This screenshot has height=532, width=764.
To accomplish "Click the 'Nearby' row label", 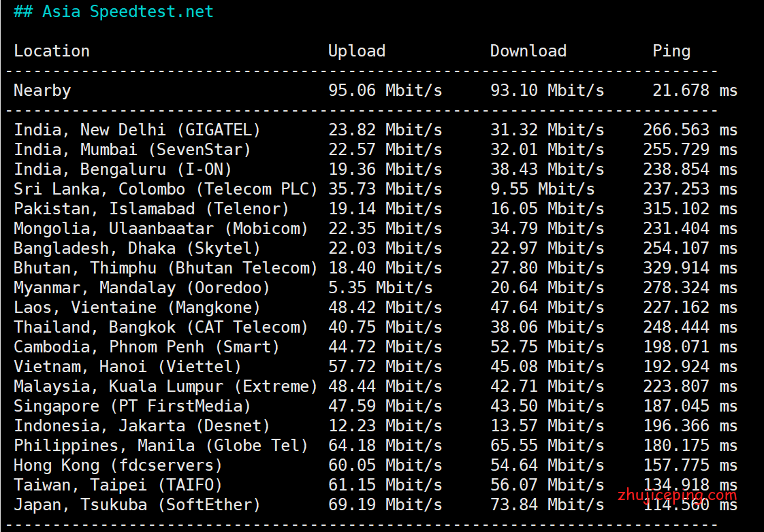I will pyautogui.click(x=42, y=90).
